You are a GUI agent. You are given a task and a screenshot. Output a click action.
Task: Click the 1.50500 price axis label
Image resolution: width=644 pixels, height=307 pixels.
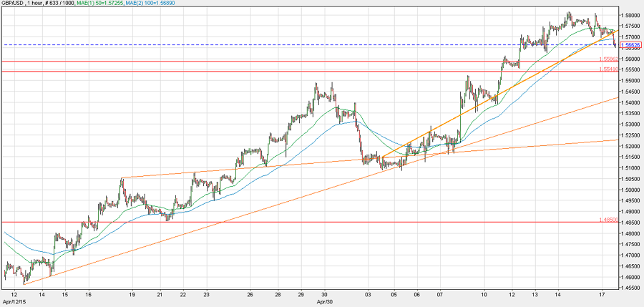pyautogui.click(x=631, y=179)
